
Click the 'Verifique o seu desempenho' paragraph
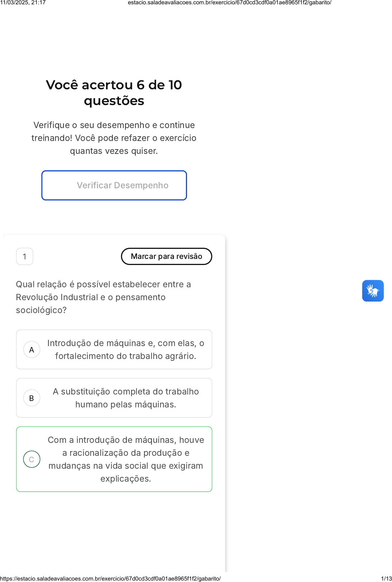(114, 138)
